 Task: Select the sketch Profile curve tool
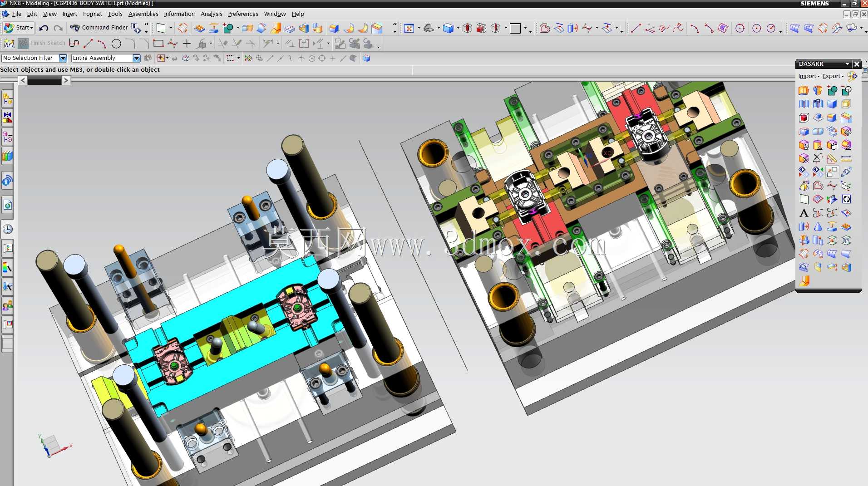[74, 44]
